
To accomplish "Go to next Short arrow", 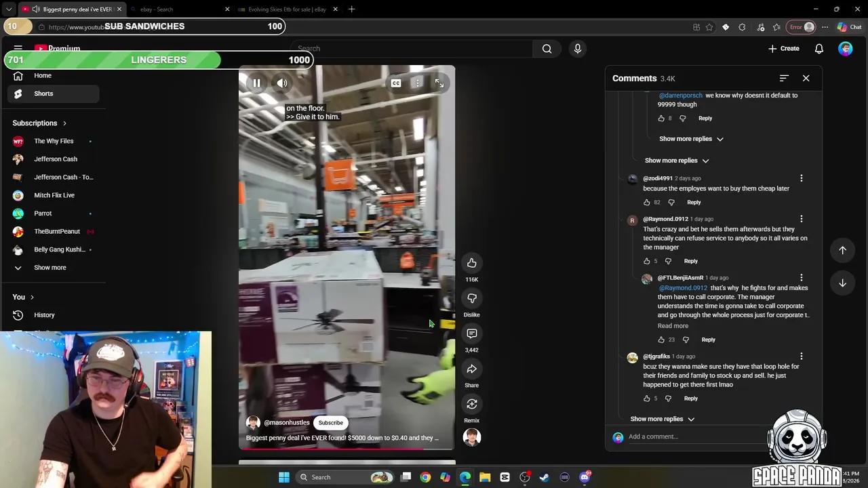I will tap(842, 283).
